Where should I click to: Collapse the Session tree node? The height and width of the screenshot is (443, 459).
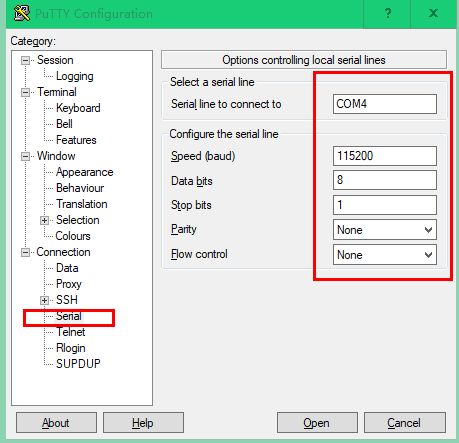point(25,60)
